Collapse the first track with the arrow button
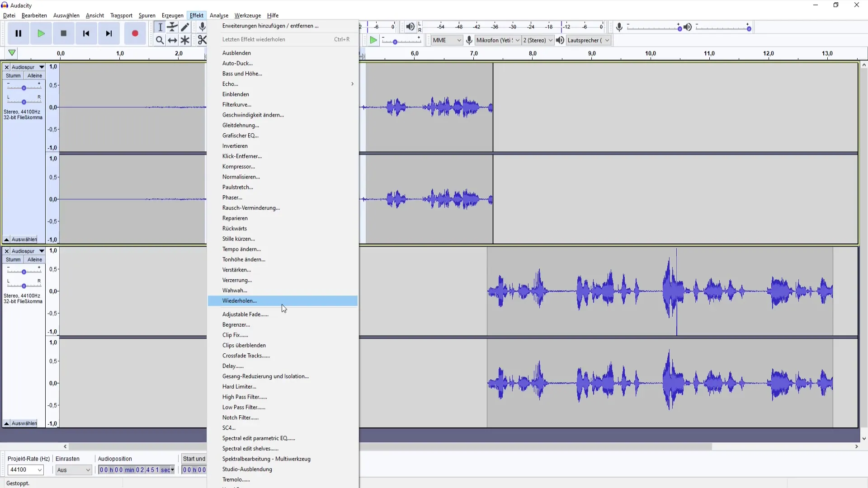Image resolution: width=868 pixels, height=488 pixels. [x=6, y=239]
